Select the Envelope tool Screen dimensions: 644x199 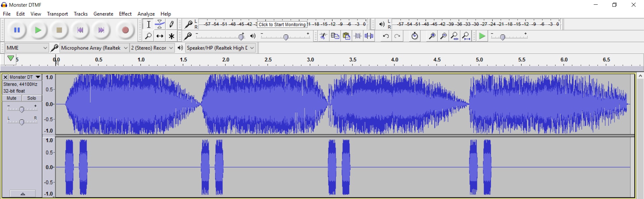click(x=160, y=24)
